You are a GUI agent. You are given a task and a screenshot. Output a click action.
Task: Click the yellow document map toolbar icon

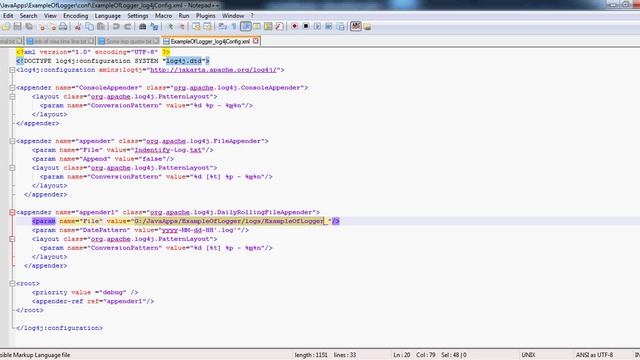click(x=268, y=27)
